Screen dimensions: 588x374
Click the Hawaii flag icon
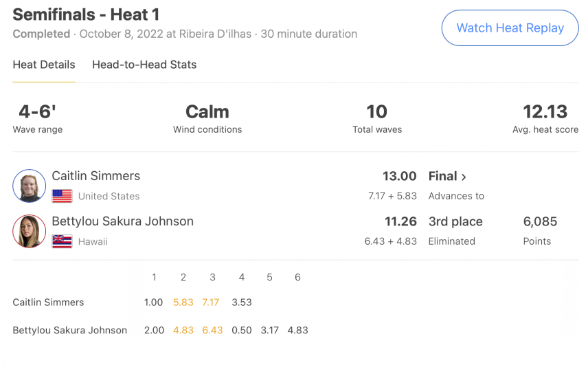tap(62, 241)
